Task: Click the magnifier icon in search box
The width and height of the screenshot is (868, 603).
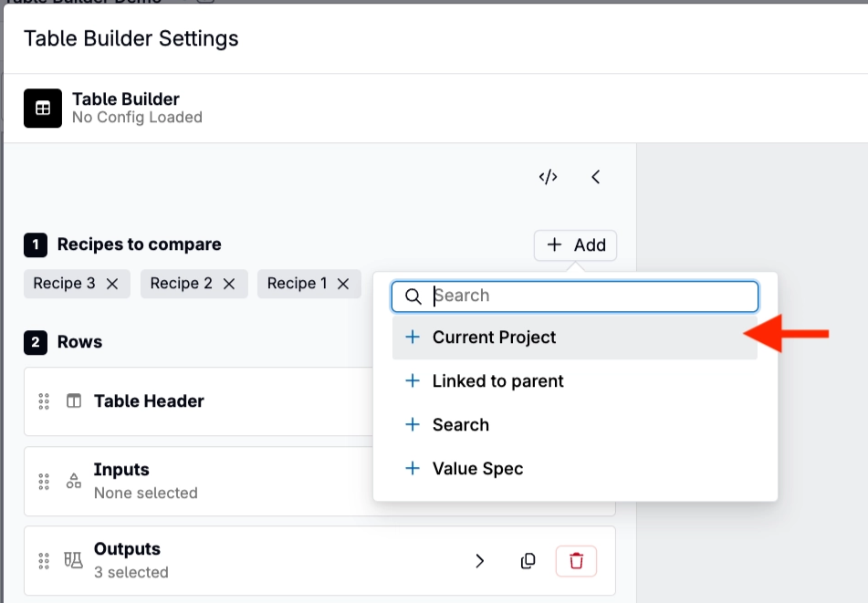Action: click(413, 296)
